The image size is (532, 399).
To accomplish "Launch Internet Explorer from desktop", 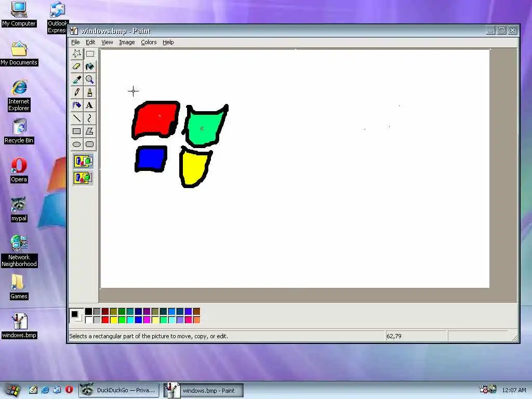I will click(x=19, y=96).
